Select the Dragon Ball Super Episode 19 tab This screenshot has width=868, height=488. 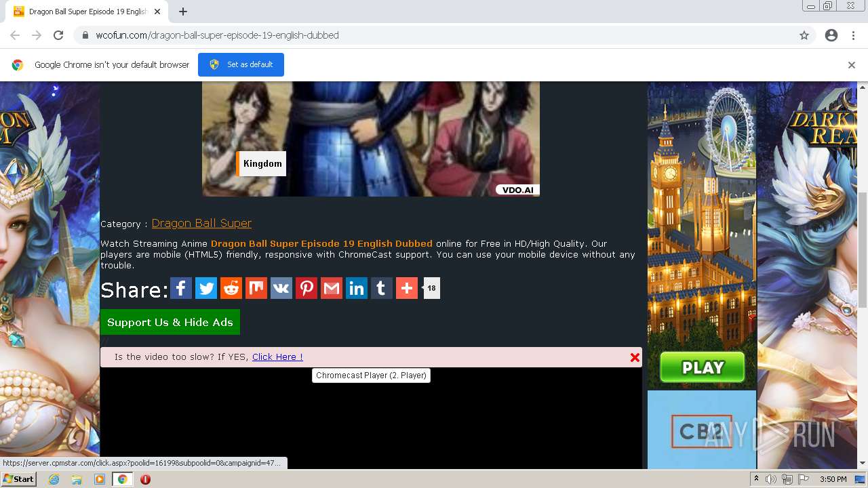[87, 12]
